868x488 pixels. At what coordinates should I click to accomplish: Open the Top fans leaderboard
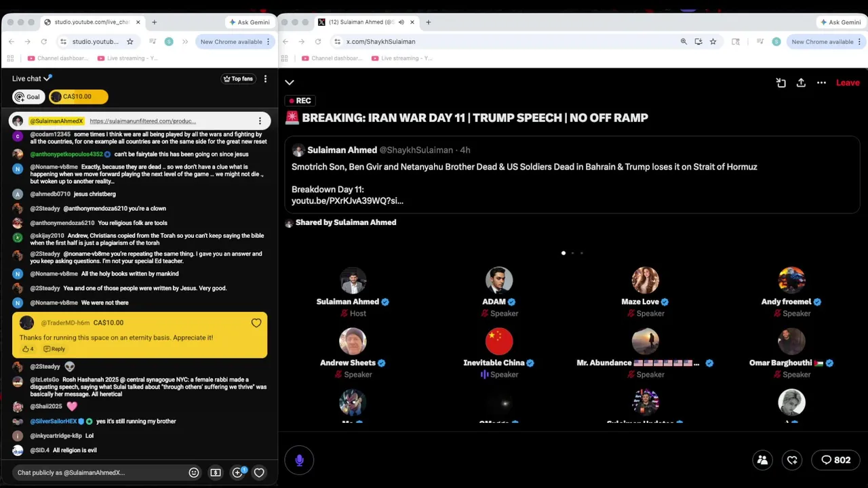click(238, 79)
